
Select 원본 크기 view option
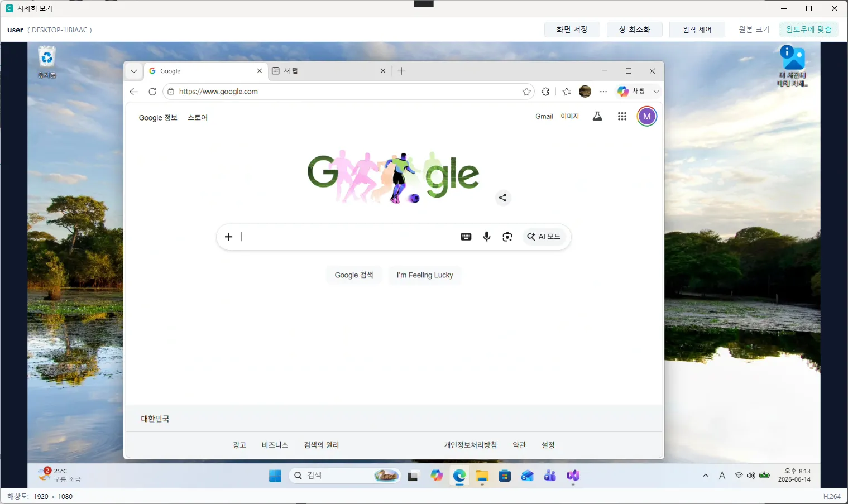[x=754, y=30]
